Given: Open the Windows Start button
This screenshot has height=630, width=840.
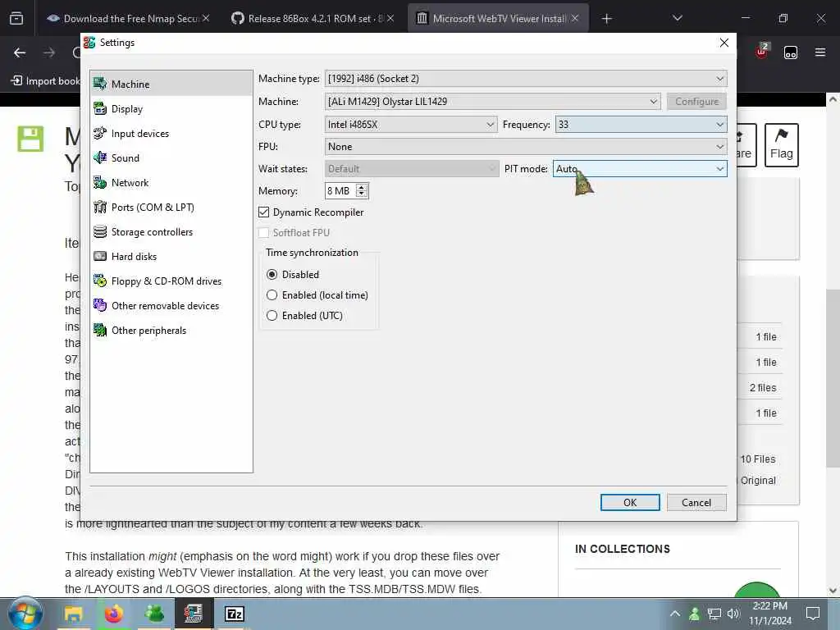Looking at the screenshot, I should pyautogui.click(x=25, y=614).
